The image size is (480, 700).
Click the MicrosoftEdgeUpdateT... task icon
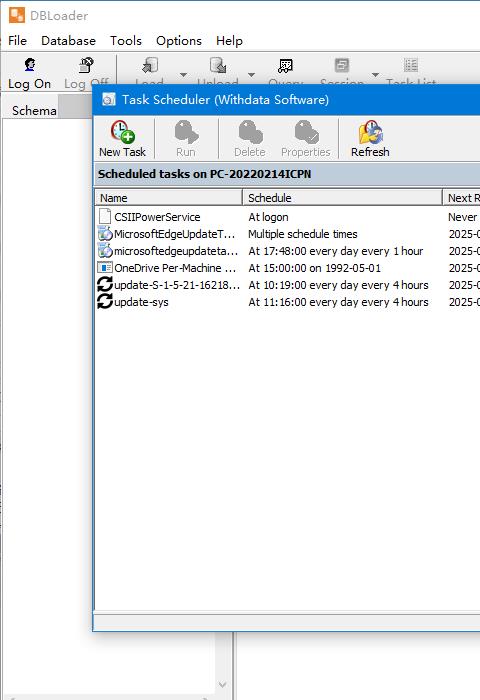tap(105, 233)
